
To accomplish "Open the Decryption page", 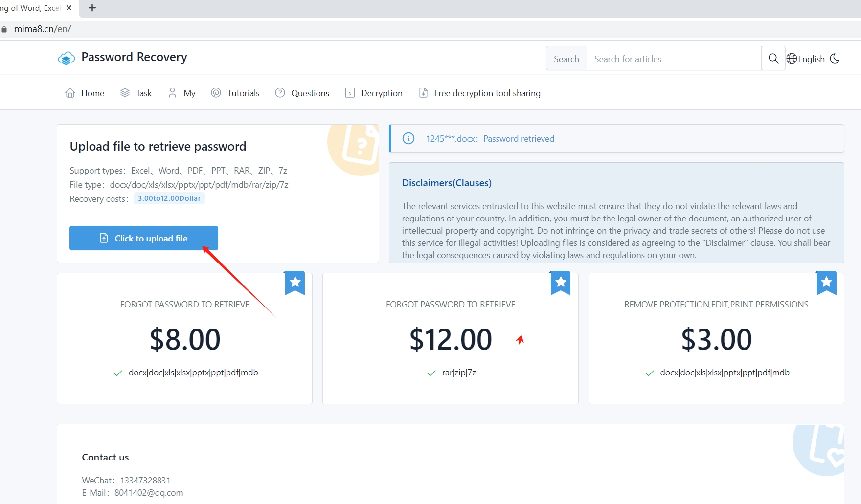I will [374, 93].
